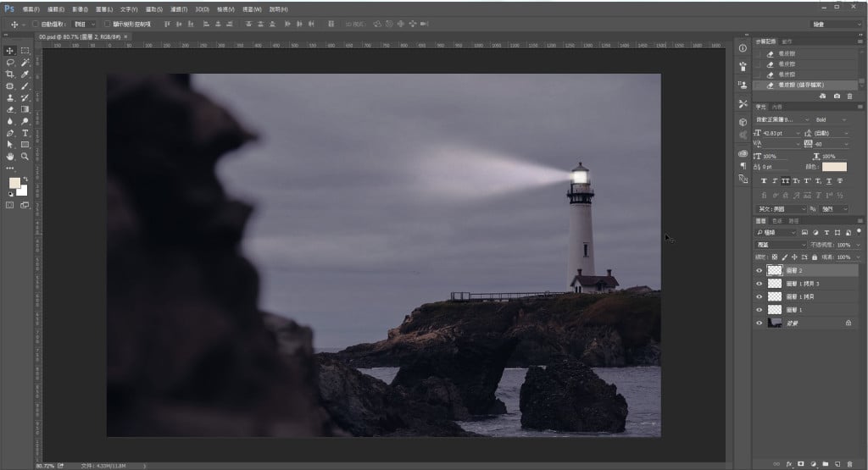Switch to the 內容 panel tab
Screen dimensions: 868x470
coord(777,107)
